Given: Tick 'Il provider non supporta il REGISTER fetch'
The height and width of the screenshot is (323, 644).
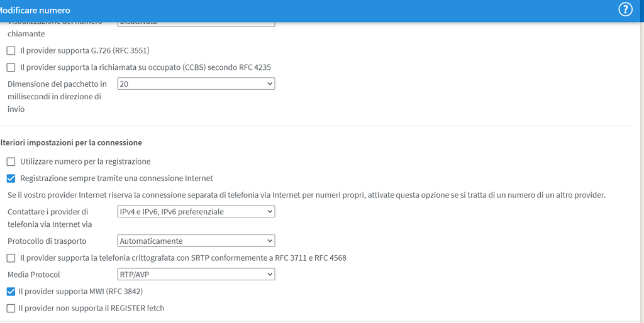Looking at the screenshot, I should click(11, 309).
